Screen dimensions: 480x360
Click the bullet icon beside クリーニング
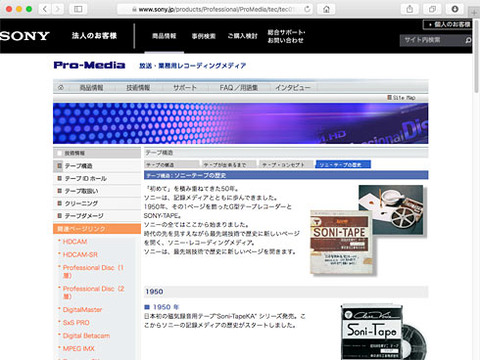tap(60, 203)
